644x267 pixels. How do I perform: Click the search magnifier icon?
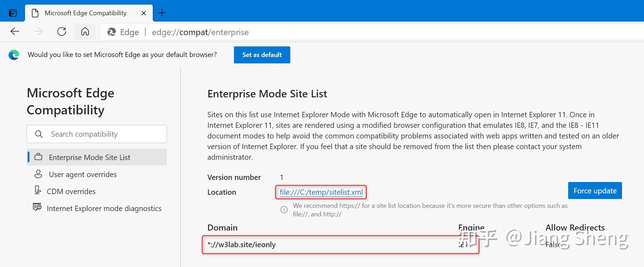tap(39, 134)
